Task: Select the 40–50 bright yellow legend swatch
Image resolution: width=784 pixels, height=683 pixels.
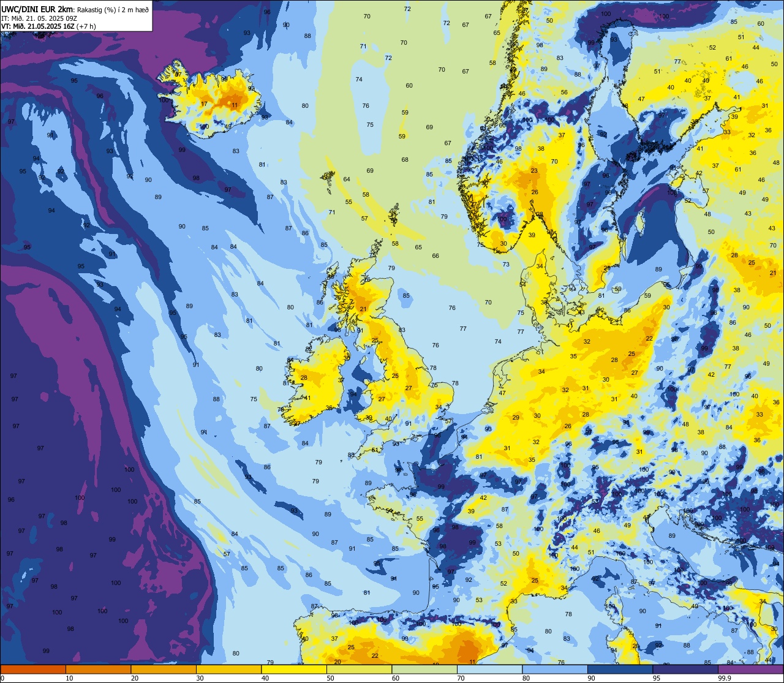Action: click(294, 669)
